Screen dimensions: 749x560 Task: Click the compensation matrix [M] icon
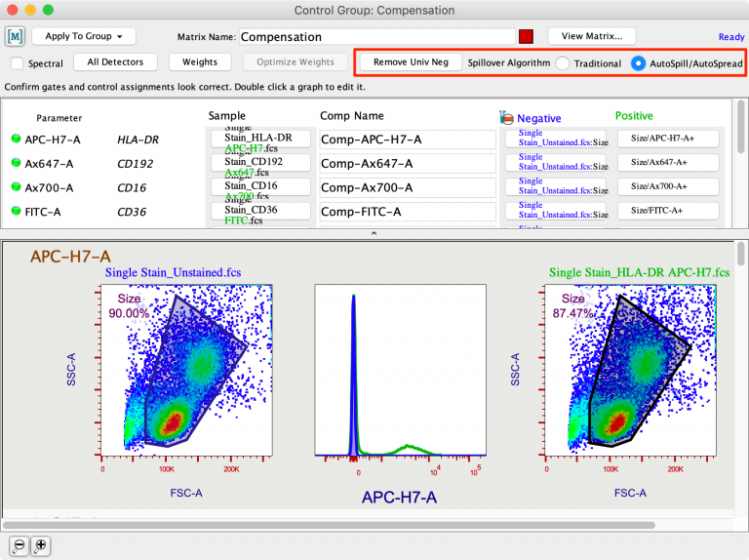point(15,36)
